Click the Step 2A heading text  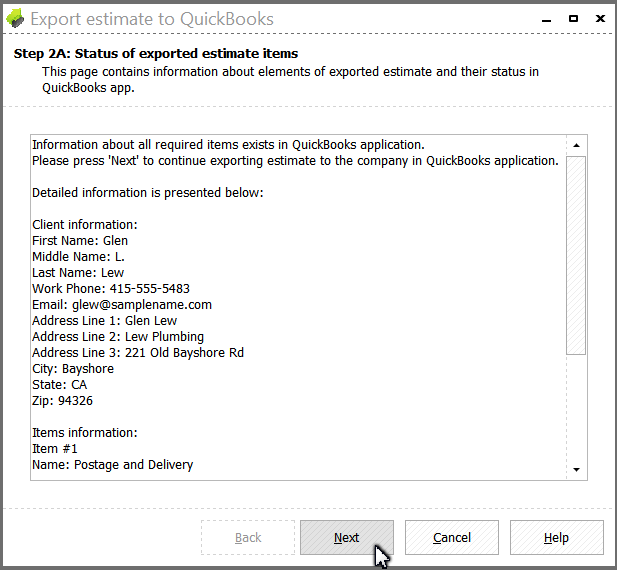pyautogui.click(x=156, y=53)
